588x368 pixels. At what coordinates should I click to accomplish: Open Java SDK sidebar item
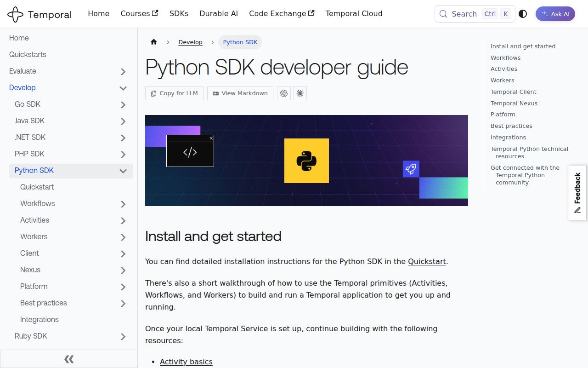[x=29, y=121]
